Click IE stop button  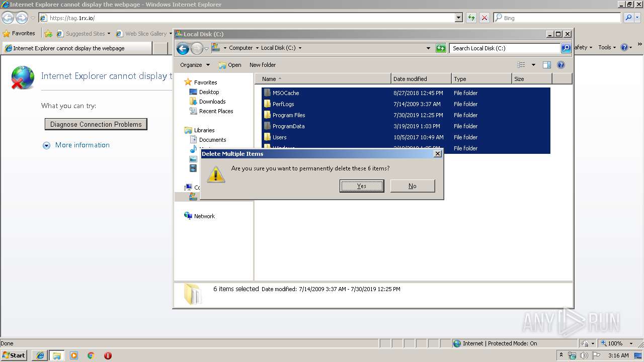coord(485,18)
